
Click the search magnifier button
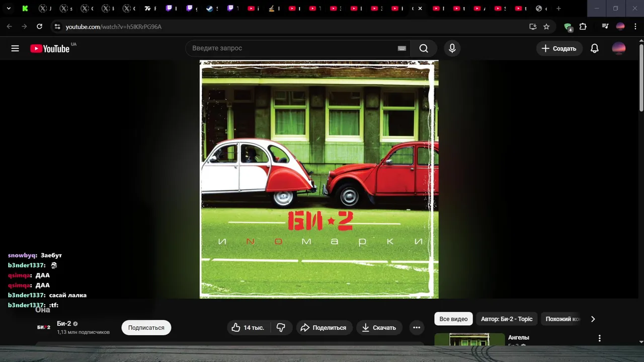pos(424,48)
